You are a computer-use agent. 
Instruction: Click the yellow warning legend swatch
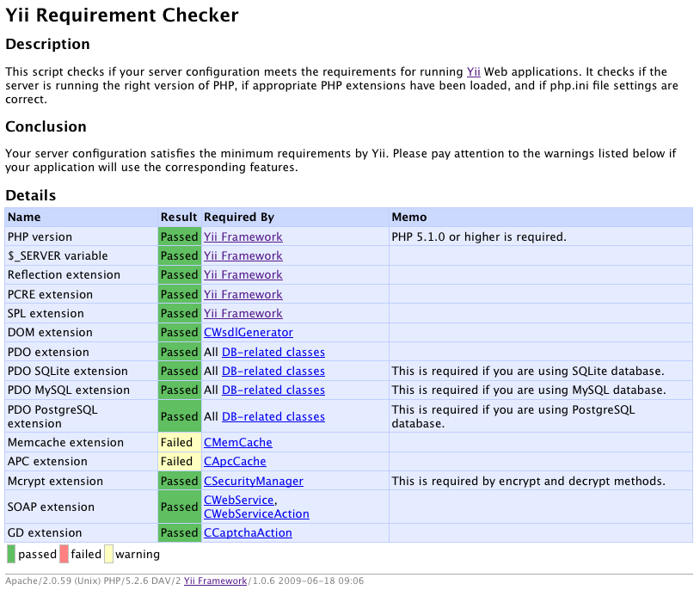click(108, 554)
